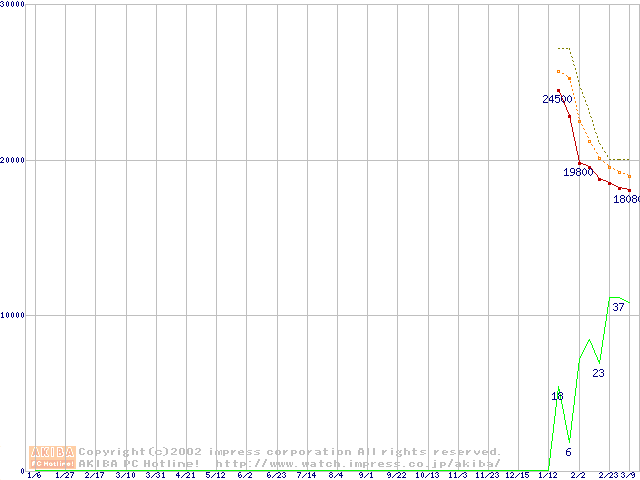Click the 1/6 date on x-axis
The width and height of the screenshot is (640, 480).
click(x=34, y=475)
